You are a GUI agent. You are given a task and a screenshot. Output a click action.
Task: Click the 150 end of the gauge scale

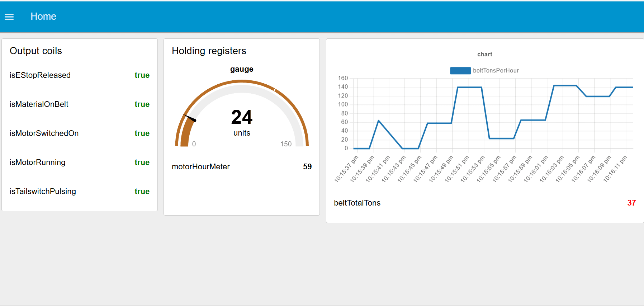tap(286, 144)
